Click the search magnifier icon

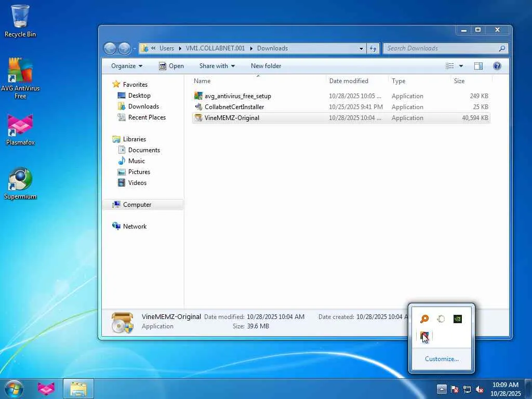coord(502,48)
